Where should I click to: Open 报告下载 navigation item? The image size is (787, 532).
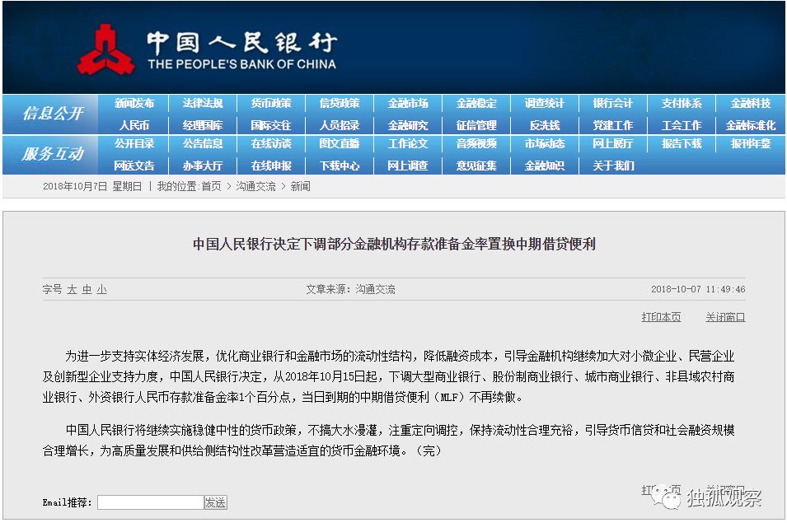pos(682,144)
